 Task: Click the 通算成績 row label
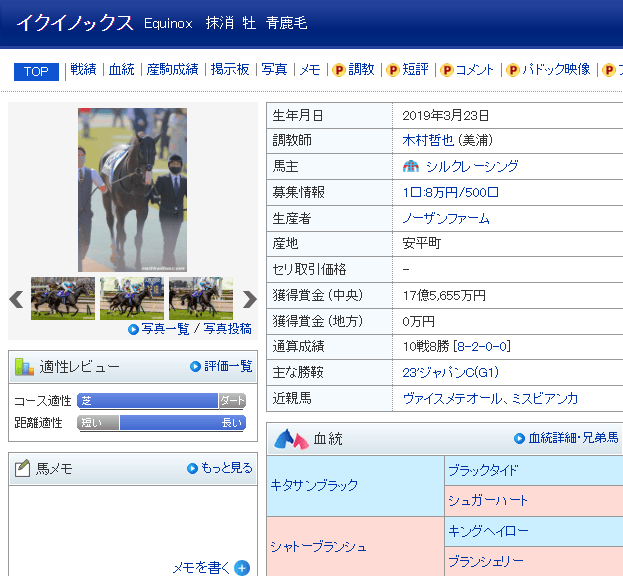pos(298,346)
